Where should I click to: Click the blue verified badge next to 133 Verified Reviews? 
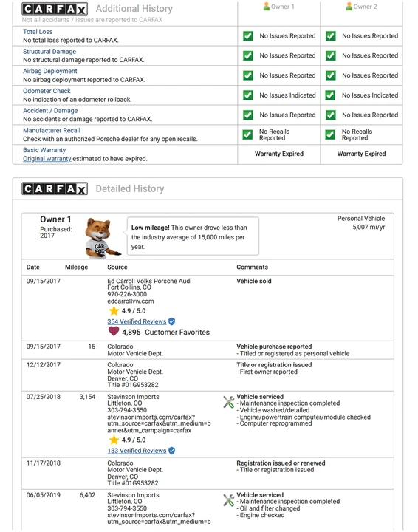172,451
